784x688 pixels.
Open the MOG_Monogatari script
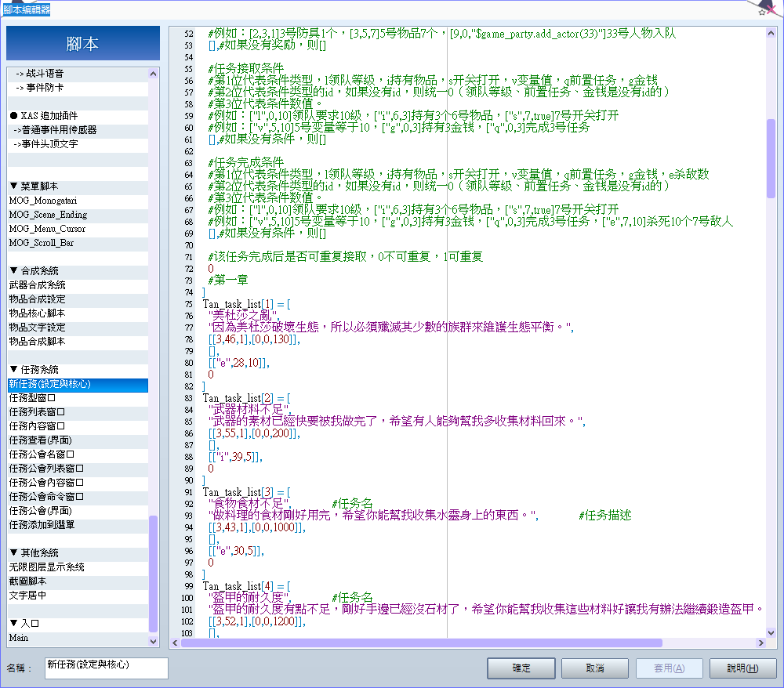tap(78, 201)
